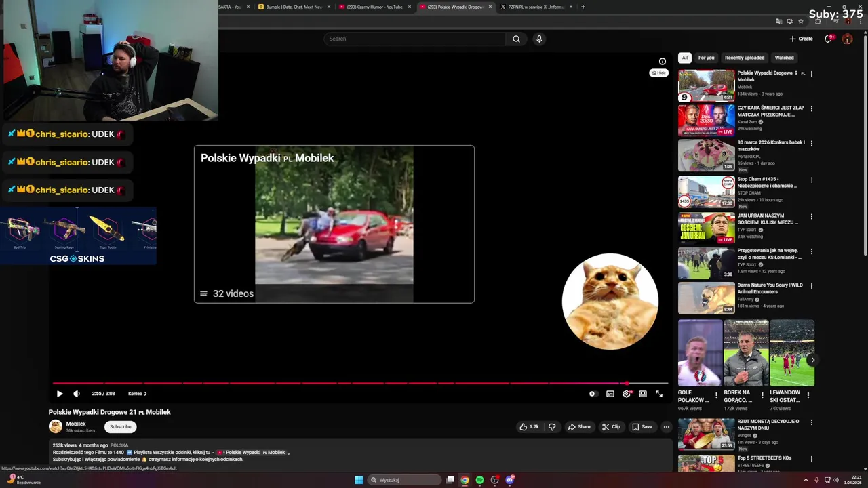Click the translate page icon in the address bar
Image resolution: width=868 pixels, height=488 pixels.
779,22
